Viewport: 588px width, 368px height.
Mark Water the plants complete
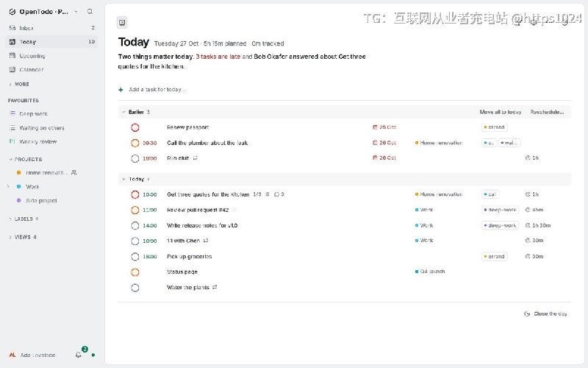coord(135,288)
